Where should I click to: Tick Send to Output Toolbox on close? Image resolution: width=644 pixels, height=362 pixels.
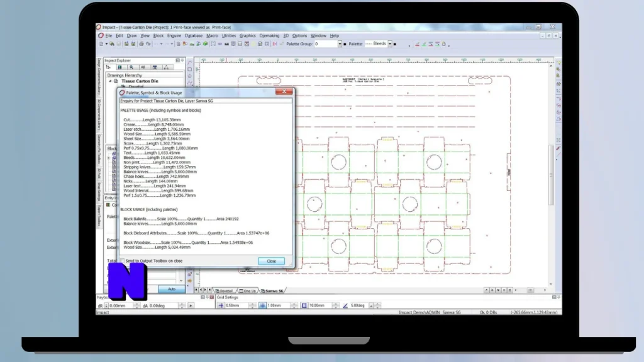pos(122,261)
